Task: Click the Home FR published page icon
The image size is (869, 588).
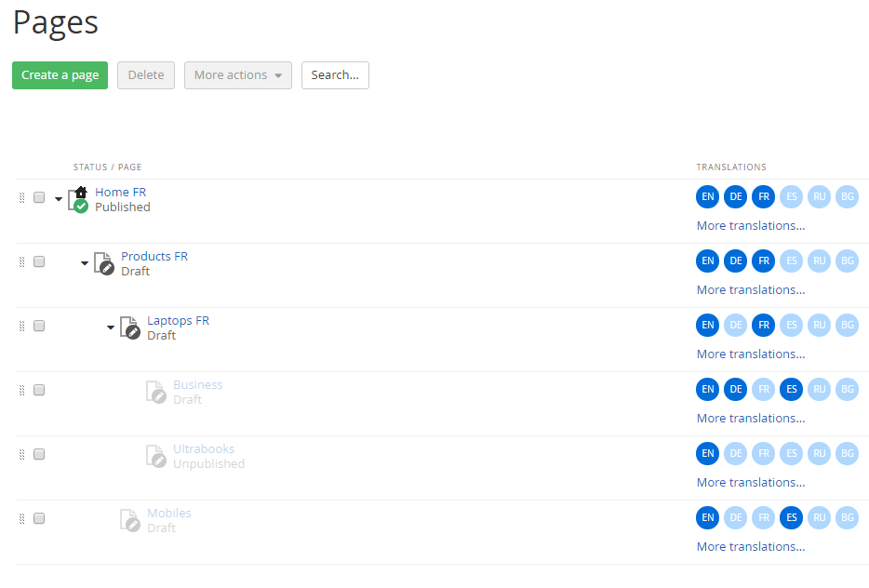Action: pyautogui.click(x=78, y=199)
